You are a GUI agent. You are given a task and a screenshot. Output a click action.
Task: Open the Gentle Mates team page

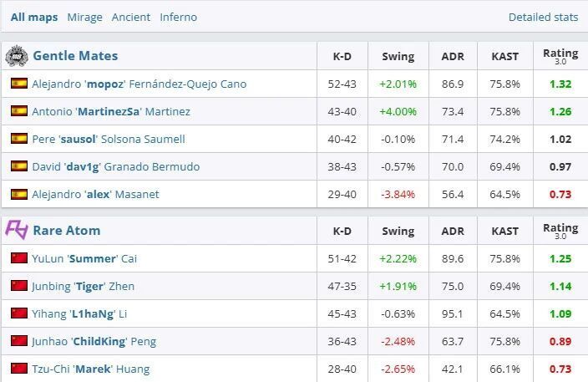point(75,56)
